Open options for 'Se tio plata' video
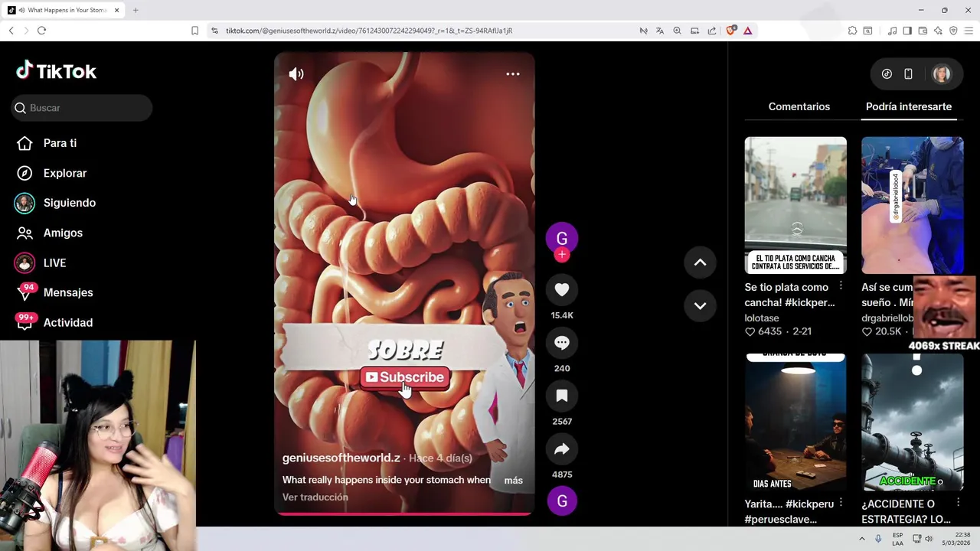 pyautogui.click(x=841, y=285)
